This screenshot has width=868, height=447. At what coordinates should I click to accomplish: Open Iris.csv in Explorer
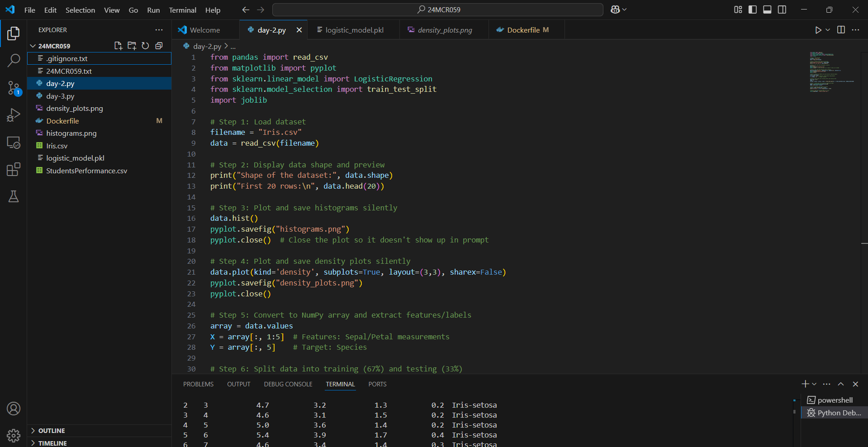99,146
